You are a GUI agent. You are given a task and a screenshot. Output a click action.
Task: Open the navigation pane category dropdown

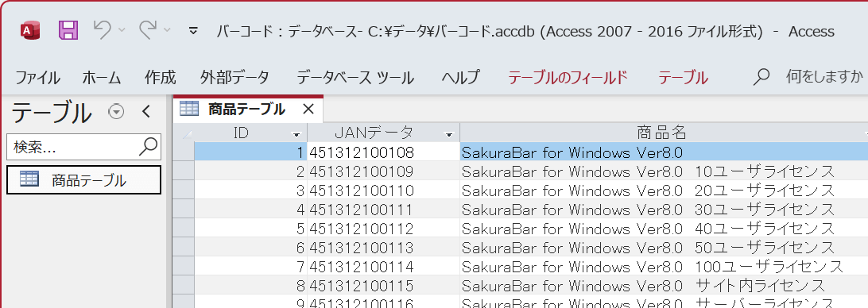[x=116, y=112]
